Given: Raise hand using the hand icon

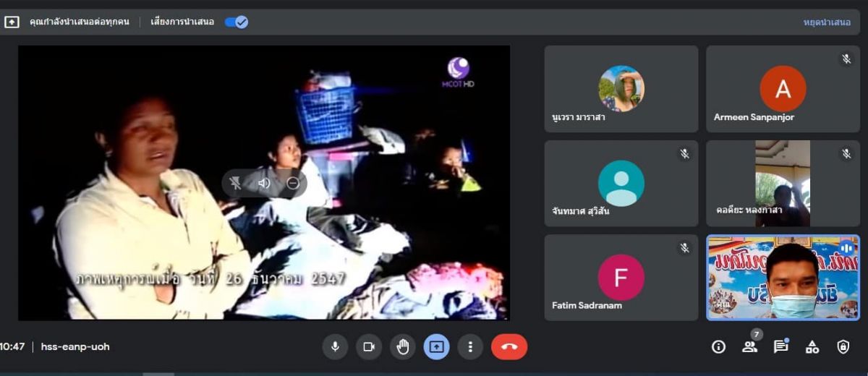Looking at the screenshot, I should coord(403,347).
